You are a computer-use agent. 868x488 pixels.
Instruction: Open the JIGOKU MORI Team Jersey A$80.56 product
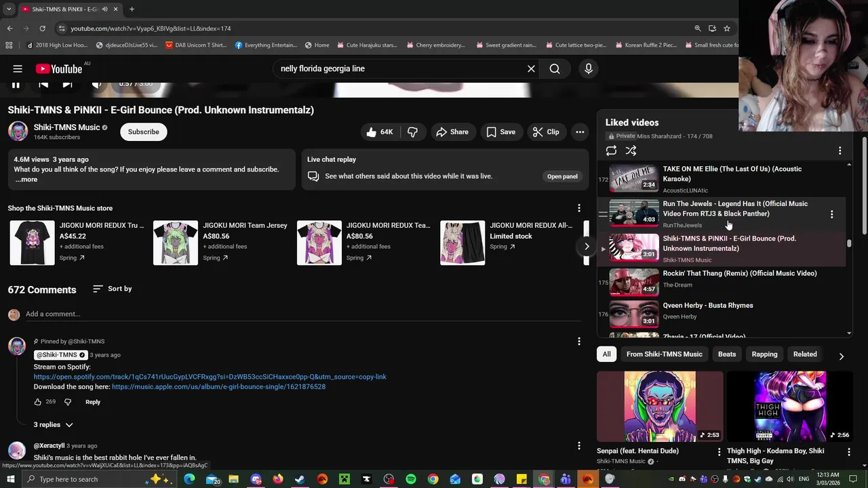pos(220,242)
